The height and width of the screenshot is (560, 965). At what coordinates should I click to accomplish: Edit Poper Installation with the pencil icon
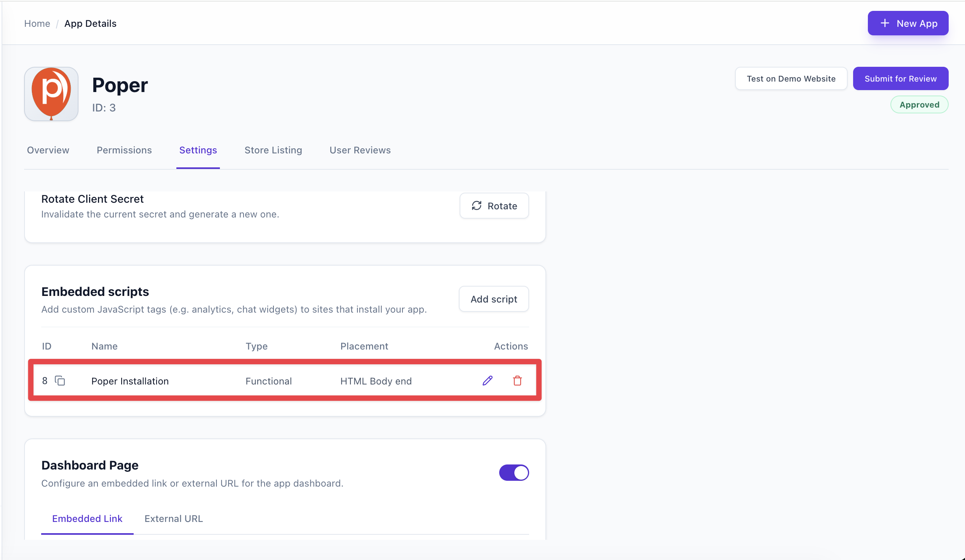pos(488,381)
